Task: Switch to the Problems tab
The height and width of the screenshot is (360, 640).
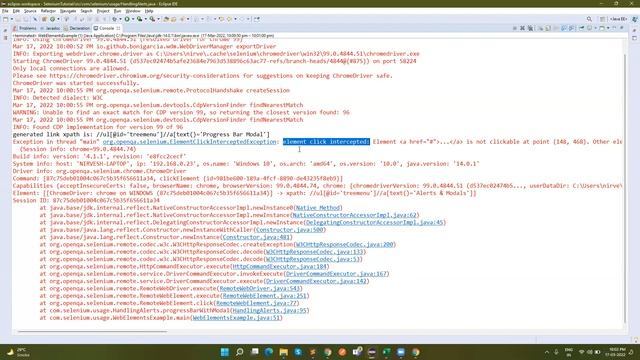Action: 25,28
